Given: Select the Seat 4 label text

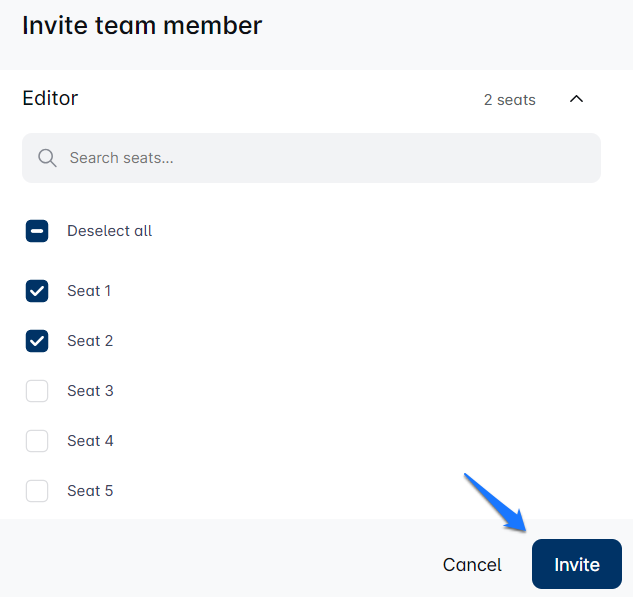Looking at the screenshot, I should 90,441.
